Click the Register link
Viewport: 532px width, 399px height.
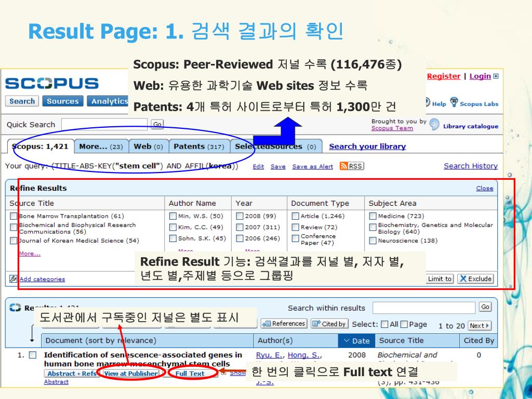[x=444, y=76]
